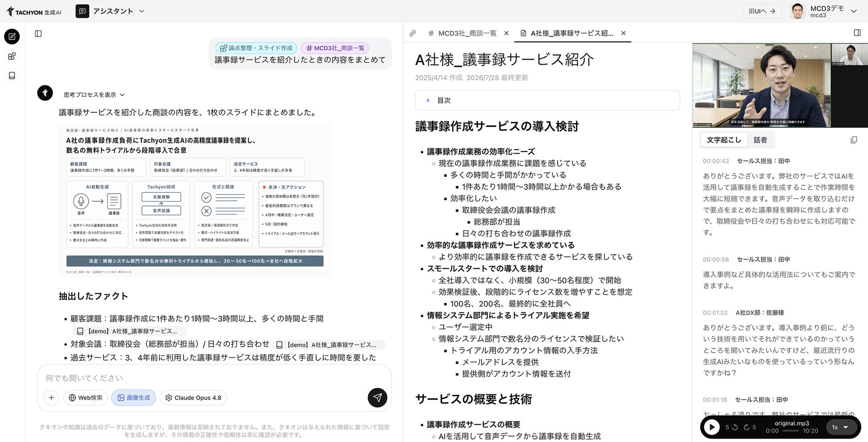Click the bullet 効率的な議事録作成サービスを求めている

click(501, 245)
